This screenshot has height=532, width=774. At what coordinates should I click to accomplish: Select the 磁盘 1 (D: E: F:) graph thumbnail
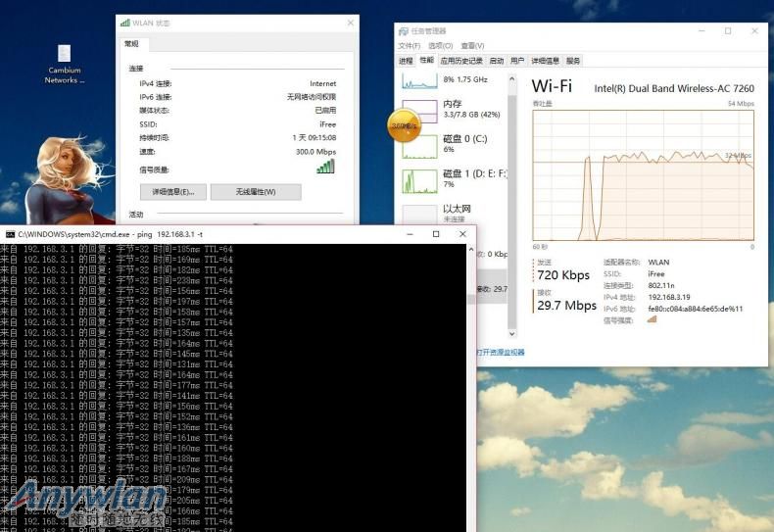click(x=419, y=181)
